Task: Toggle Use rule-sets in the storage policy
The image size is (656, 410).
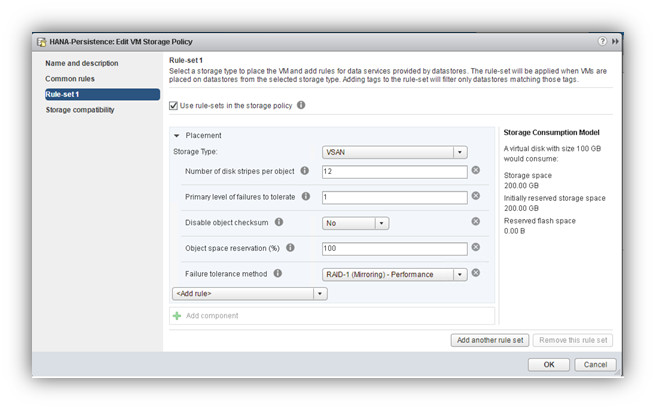Action: (x=174, y=105)
